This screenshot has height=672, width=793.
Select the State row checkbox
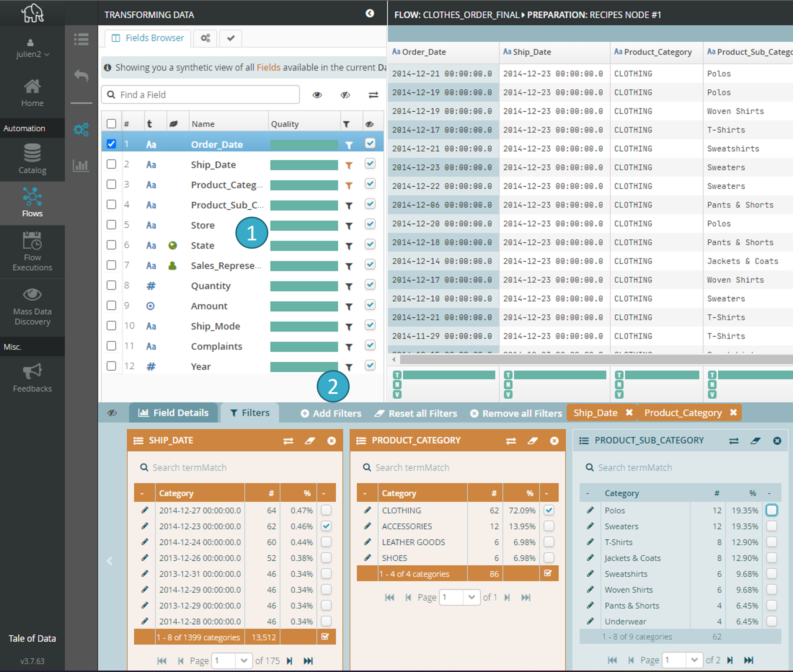click(x=111, y=245)
